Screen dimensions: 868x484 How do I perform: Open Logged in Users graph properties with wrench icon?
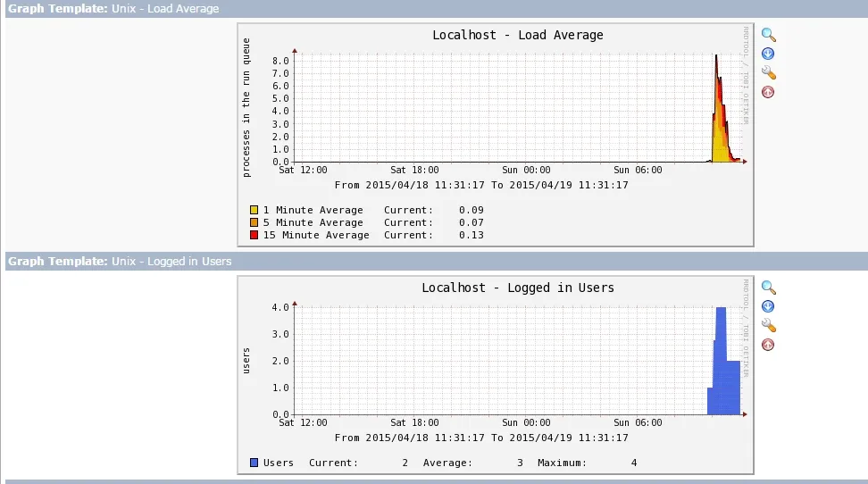click(768, 325)
